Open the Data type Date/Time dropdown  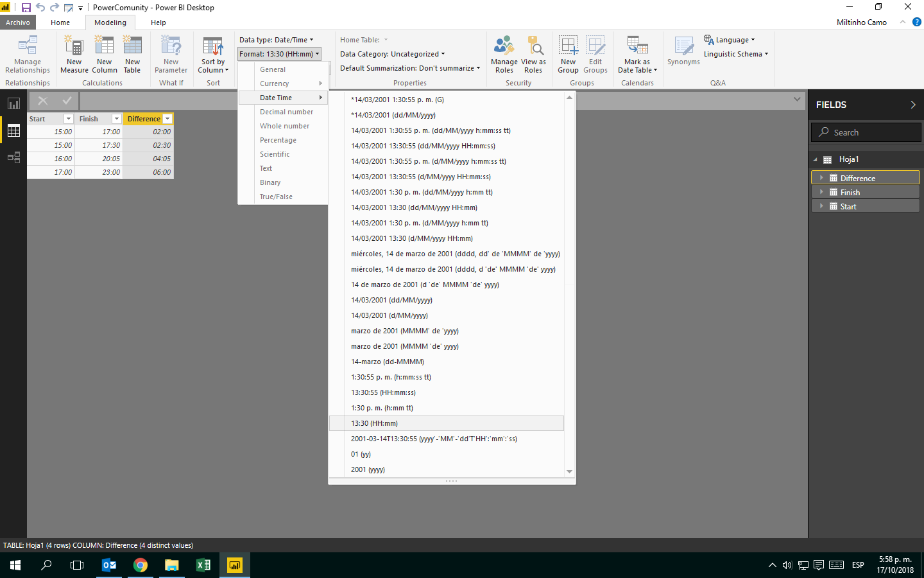click(277, 40)
